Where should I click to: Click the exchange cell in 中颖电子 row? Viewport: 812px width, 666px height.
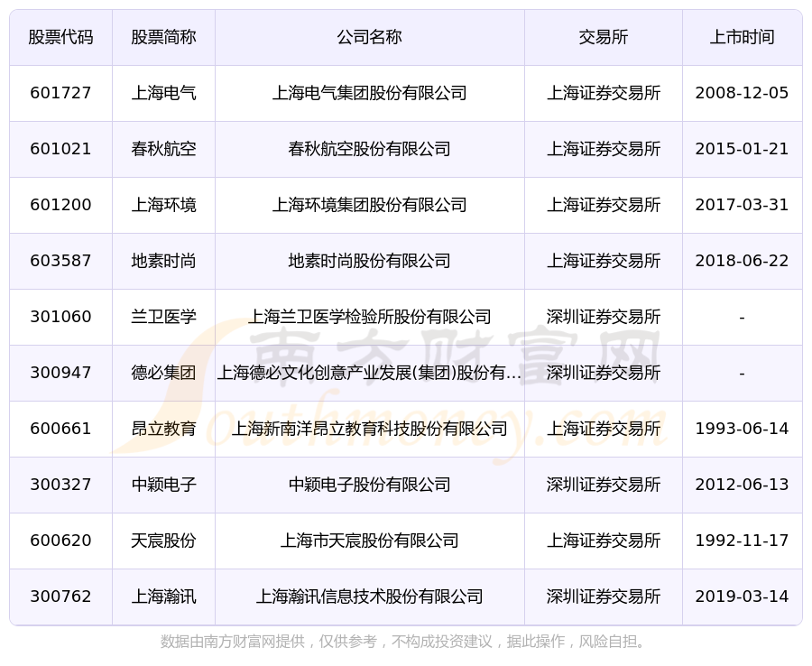pos(604,485)
